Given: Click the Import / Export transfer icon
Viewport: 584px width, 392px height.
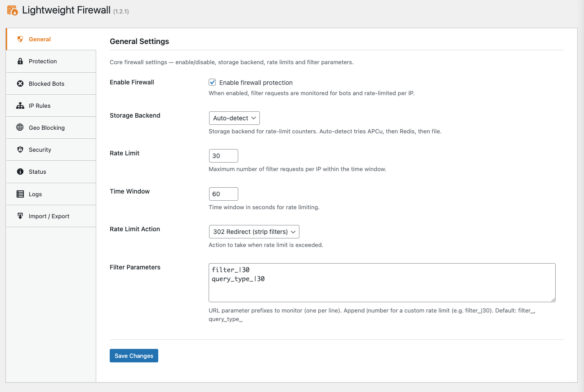Looking at the screenshot, I should (20, 216).
